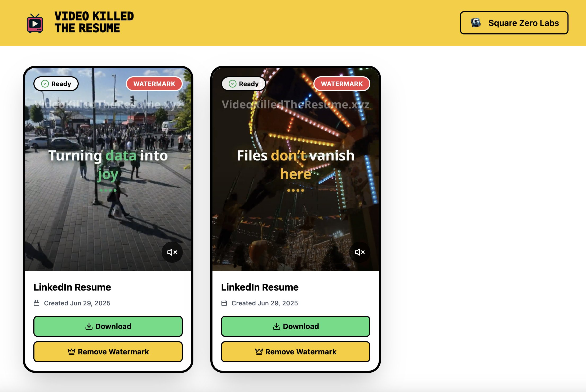
Task: Click the WATERMARK badge on second video
Action: point(342,84)
